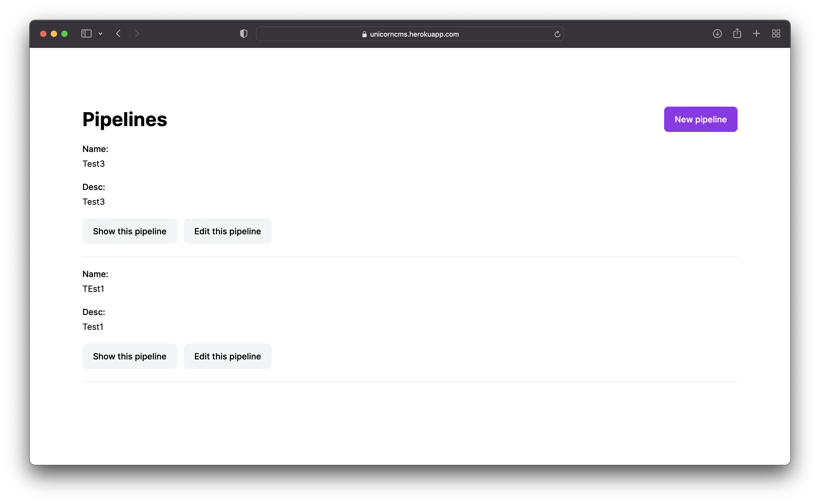Open the Share menu icon
The height and width of the screenshot is (504, 820).
[x=737, y=33]
